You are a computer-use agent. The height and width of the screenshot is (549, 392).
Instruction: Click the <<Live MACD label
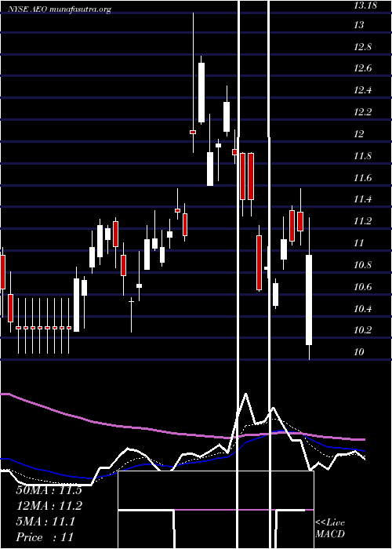(x=330, y=529)
